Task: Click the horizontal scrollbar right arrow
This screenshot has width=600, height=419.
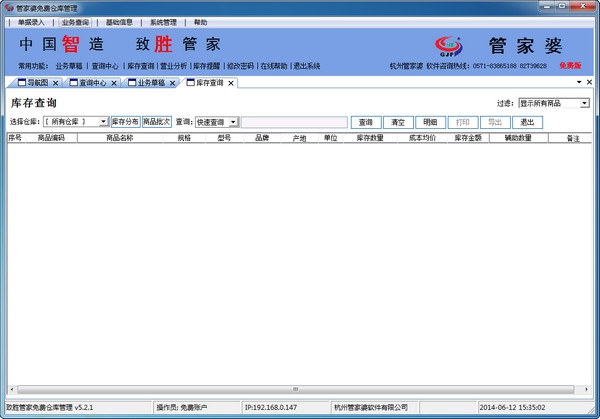Action: coord(587,390)
